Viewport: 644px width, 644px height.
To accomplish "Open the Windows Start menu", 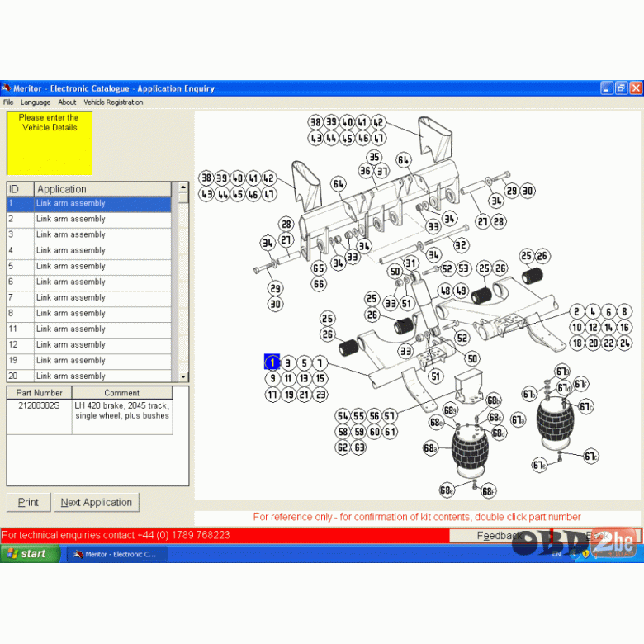I will (x=30, y=554).
